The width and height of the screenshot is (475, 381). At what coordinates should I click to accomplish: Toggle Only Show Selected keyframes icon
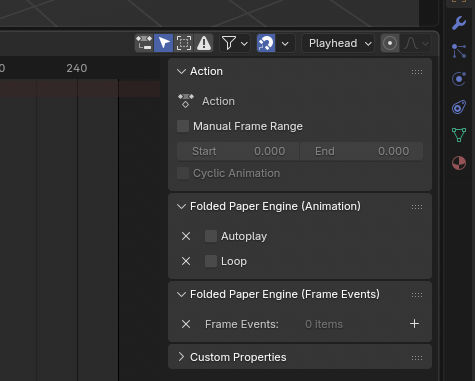[164, 43]
